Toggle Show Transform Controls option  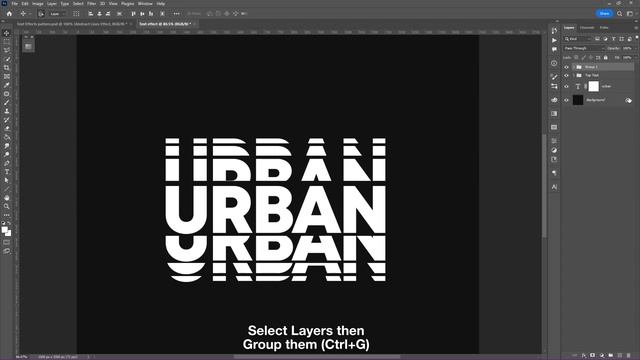[x=76, y=14]
